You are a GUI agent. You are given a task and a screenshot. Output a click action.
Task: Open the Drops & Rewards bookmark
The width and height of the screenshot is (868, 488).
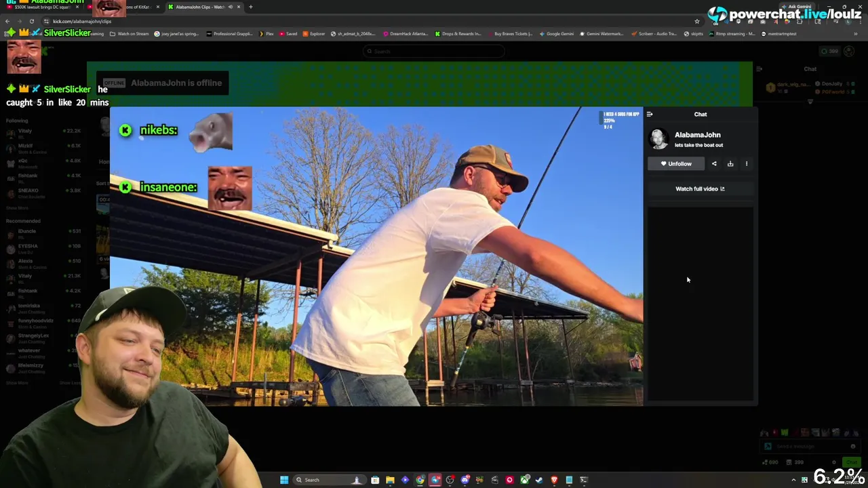coord(458,34)
